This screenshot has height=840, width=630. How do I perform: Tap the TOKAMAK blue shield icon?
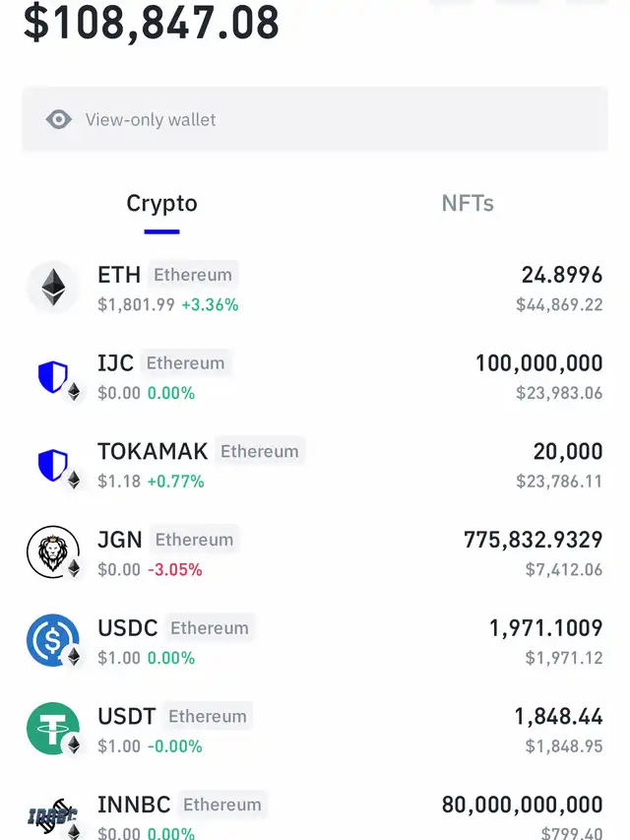click(53, 465)
